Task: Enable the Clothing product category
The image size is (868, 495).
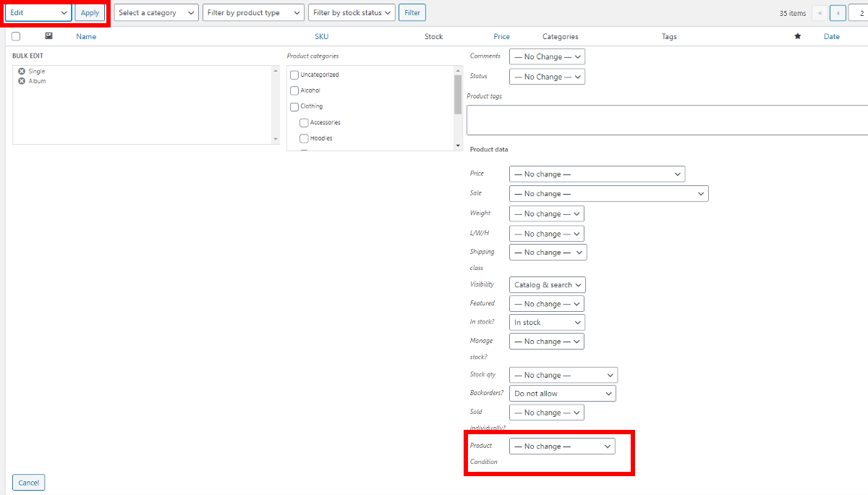Action: (x=294, y=106)
